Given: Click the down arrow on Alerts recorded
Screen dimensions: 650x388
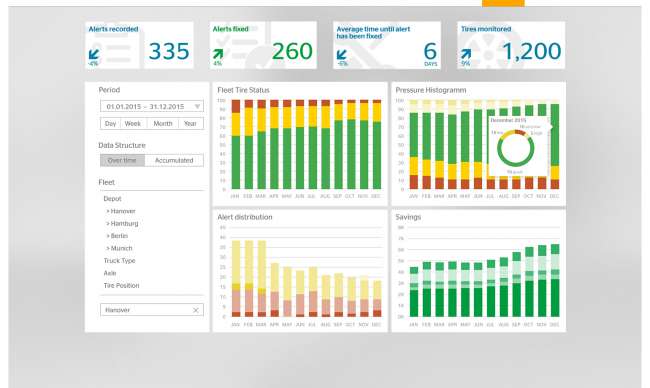Looking at the screenshot, I should point(94,54).
